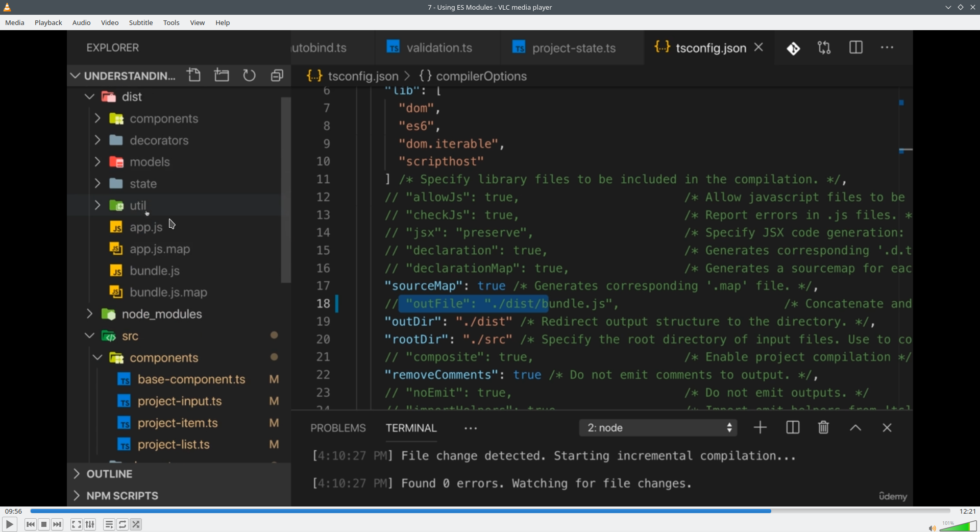Close the tsconfig.json tab
The width and height of the screenshot is (980, 532).
(759, 47)
